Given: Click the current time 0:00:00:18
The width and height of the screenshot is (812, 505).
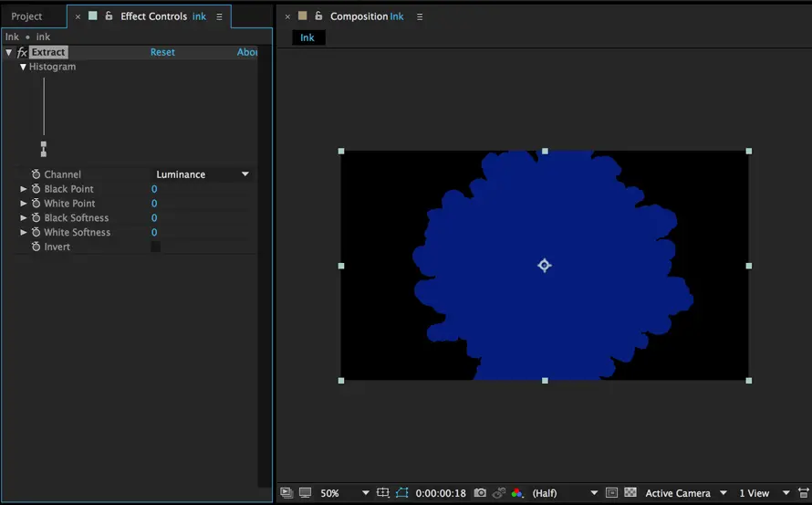Looking at the screenshot, I should click(441, 493).
